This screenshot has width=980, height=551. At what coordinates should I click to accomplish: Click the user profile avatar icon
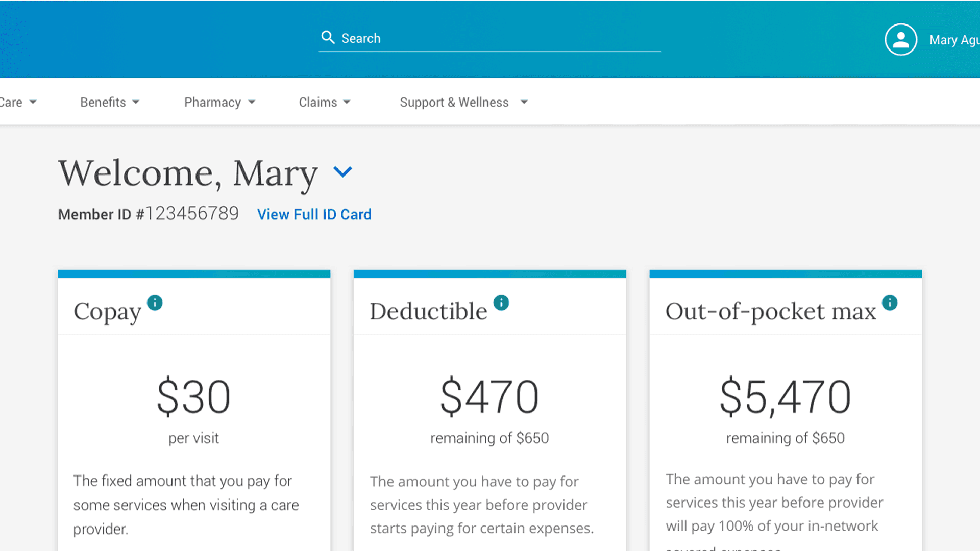click(900, 39)
